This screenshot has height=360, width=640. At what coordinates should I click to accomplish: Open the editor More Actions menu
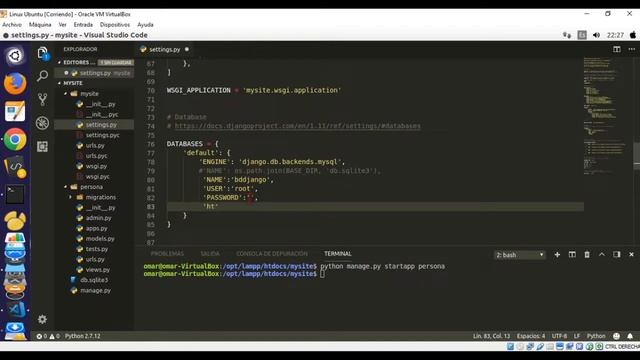631,49
